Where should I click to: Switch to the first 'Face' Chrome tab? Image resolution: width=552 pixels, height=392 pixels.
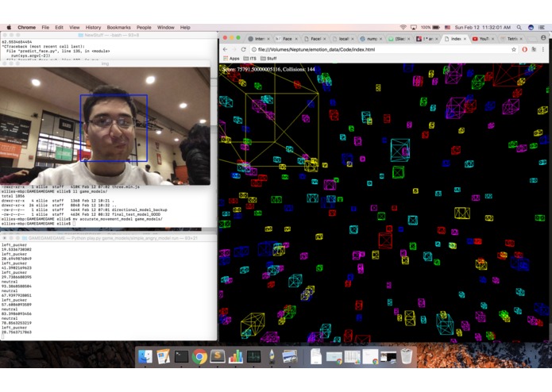click(x=287, y=39)
